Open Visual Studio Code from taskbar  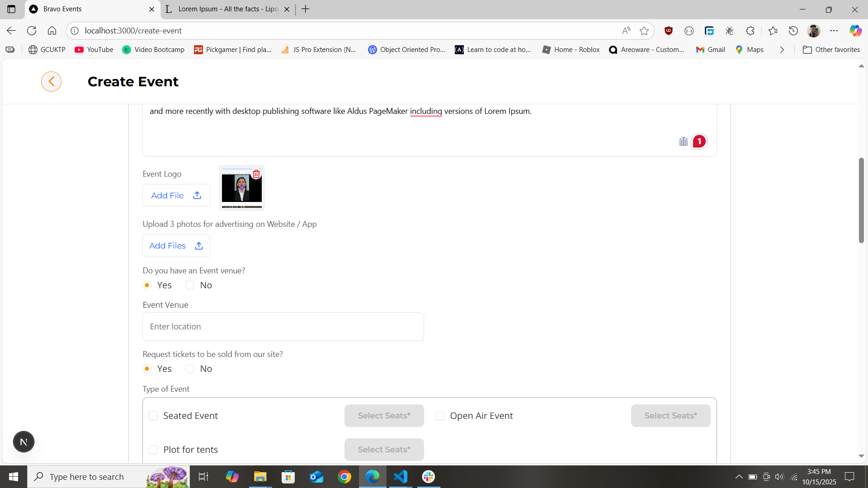point(400,477)
